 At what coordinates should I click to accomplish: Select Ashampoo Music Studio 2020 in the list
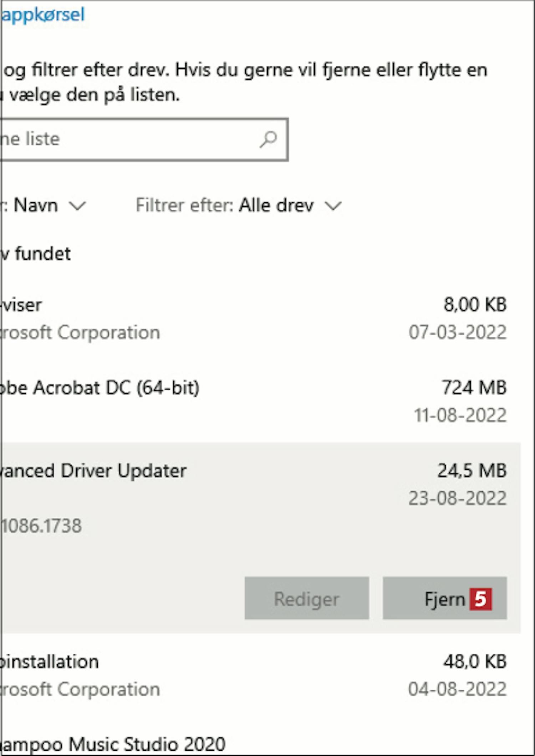pyautogui.click(x=112, y=745)
